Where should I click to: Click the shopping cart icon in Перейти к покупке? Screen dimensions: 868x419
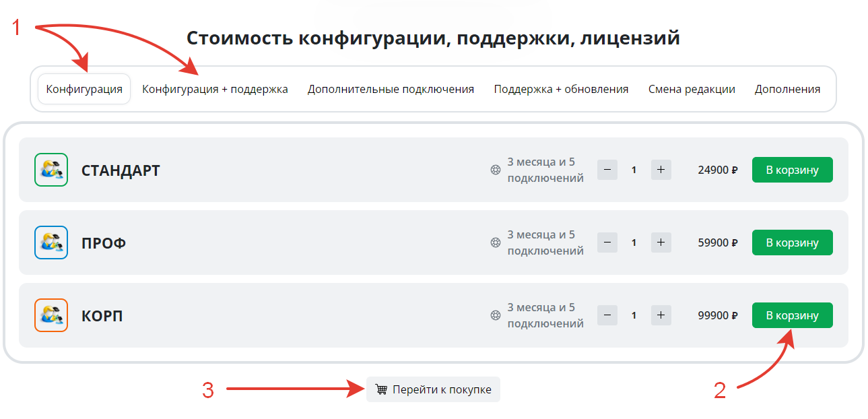click(381, 389)
